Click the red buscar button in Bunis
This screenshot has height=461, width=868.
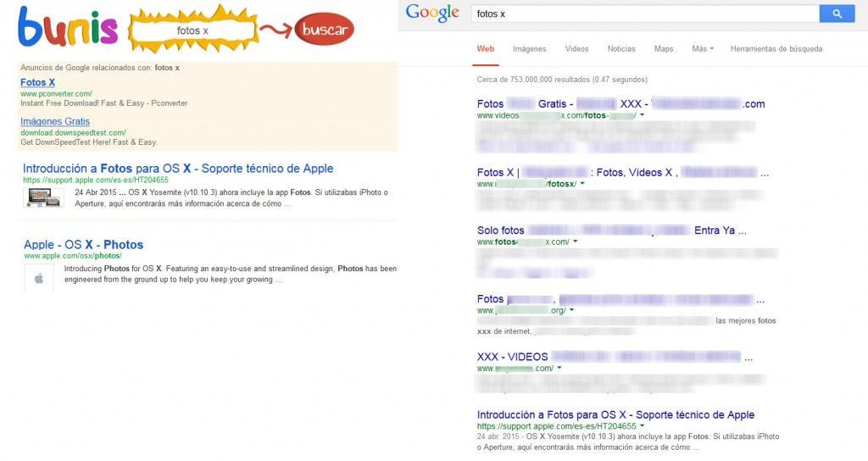[325, 30]
